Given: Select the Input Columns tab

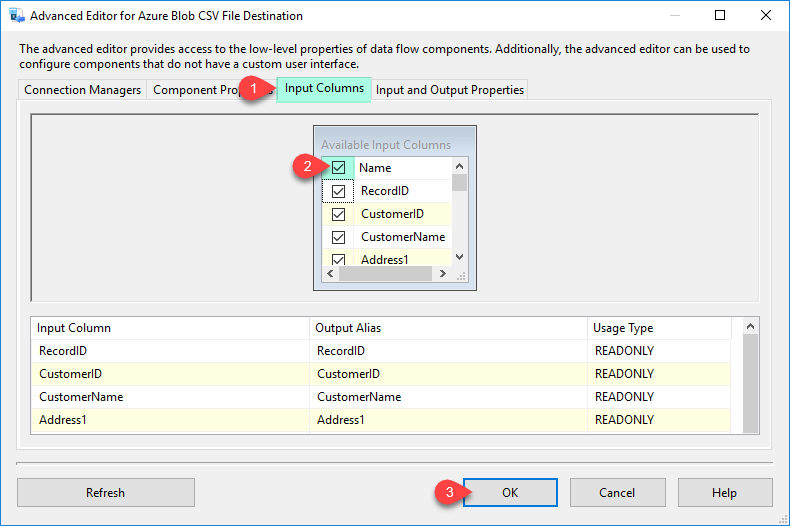Looking at the screenshot, I should [x=324, y=89].
